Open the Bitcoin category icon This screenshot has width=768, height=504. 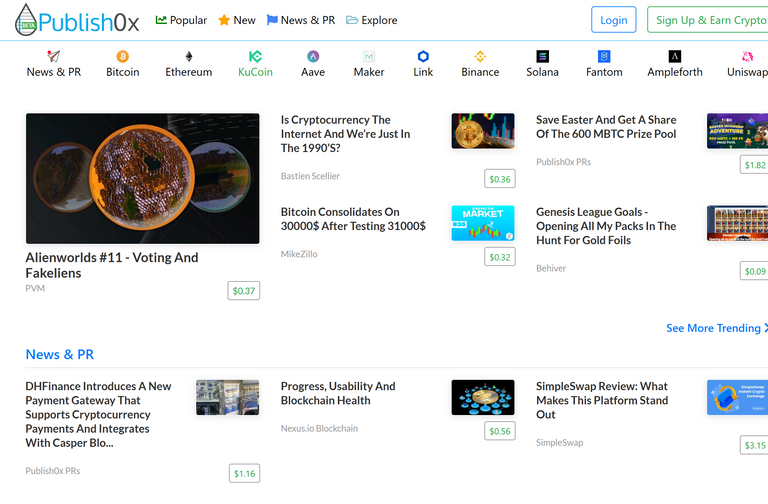122,56
